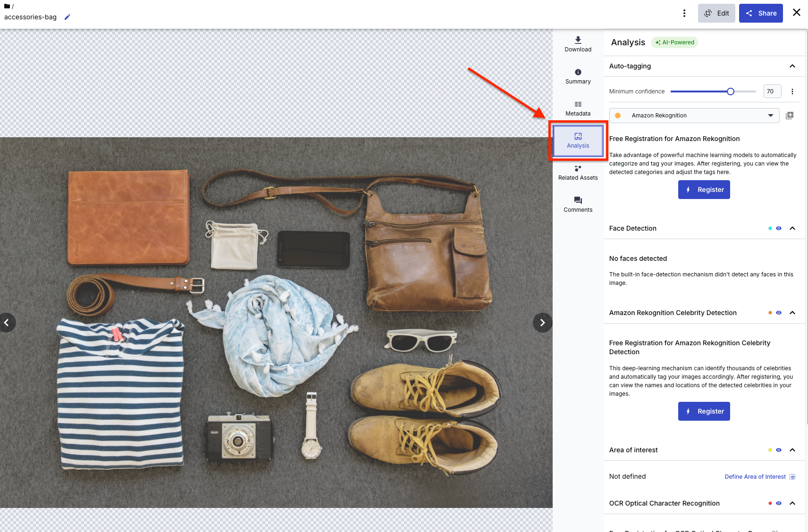The image size is (808, 532).
Task: Open the Comments panel
Action: pyautogui.click(x=578, y=204)
